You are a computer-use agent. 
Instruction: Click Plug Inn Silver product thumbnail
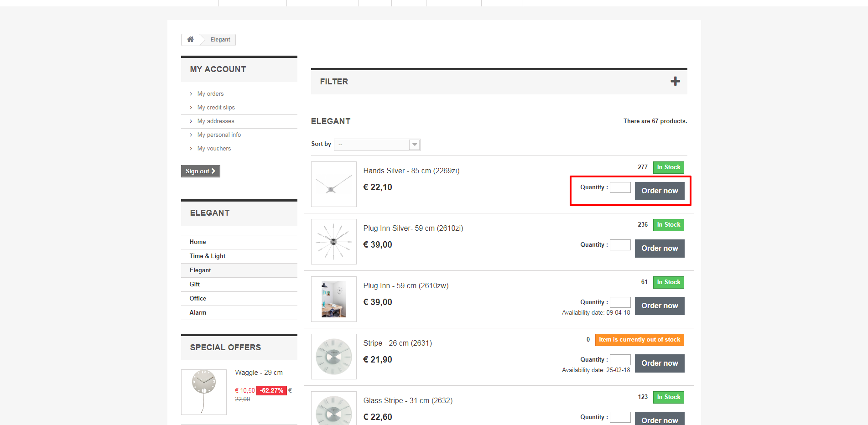point(334,242)
